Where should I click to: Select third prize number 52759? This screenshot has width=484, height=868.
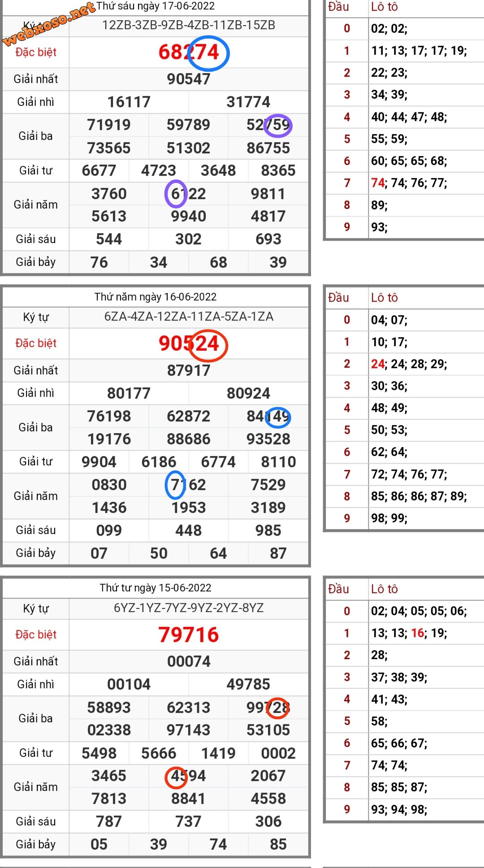[x=268, y=125]
